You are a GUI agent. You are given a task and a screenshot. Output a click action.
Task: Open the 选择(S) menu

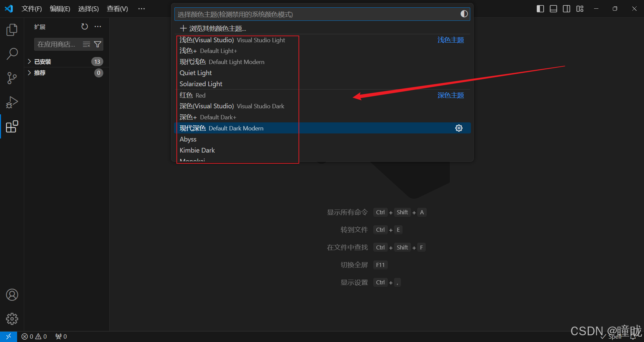tap(89, 9)
